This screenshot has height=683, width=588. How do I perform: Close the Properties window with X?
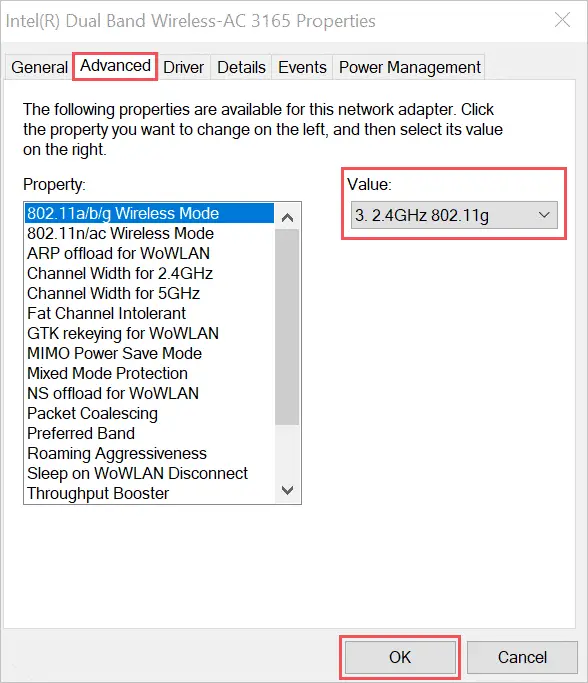click(x=562, y=20)
